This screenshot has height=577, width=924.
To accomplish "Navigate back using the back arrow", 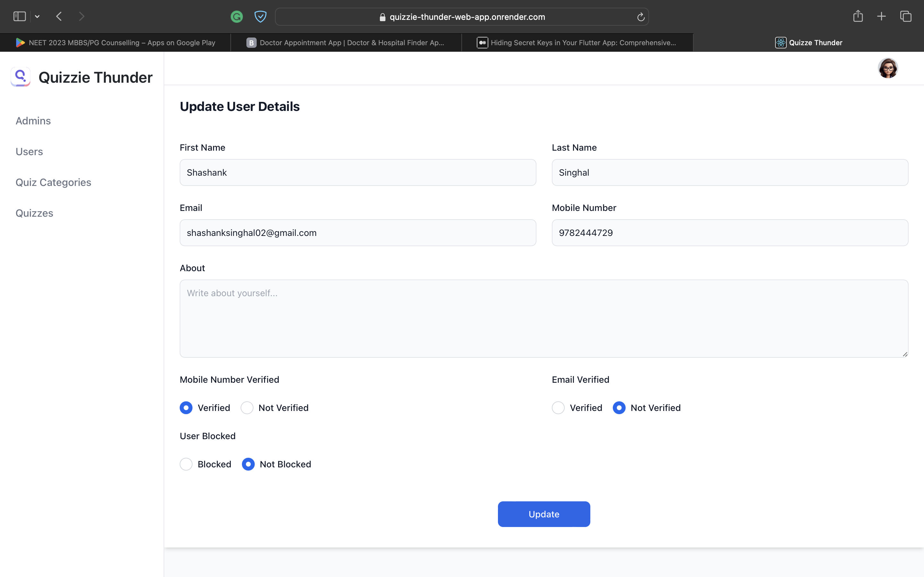I will tap(59, 16).
